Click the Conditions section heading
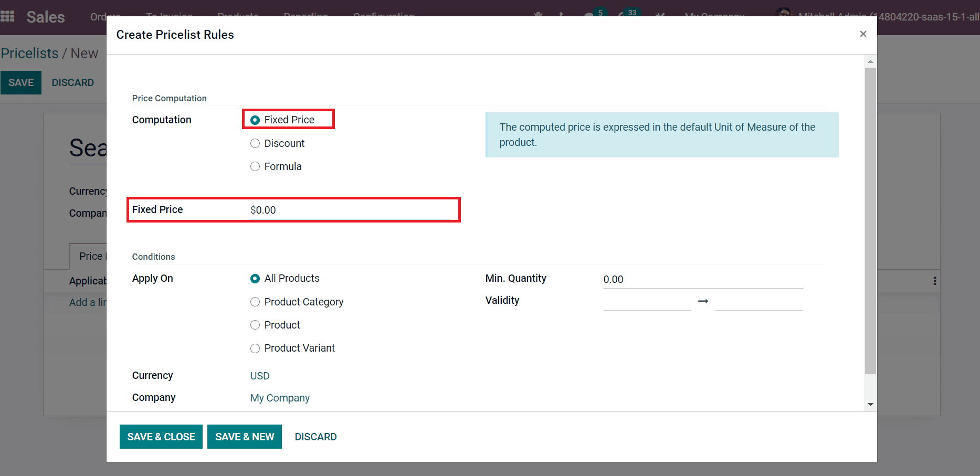 coord(153,257)
